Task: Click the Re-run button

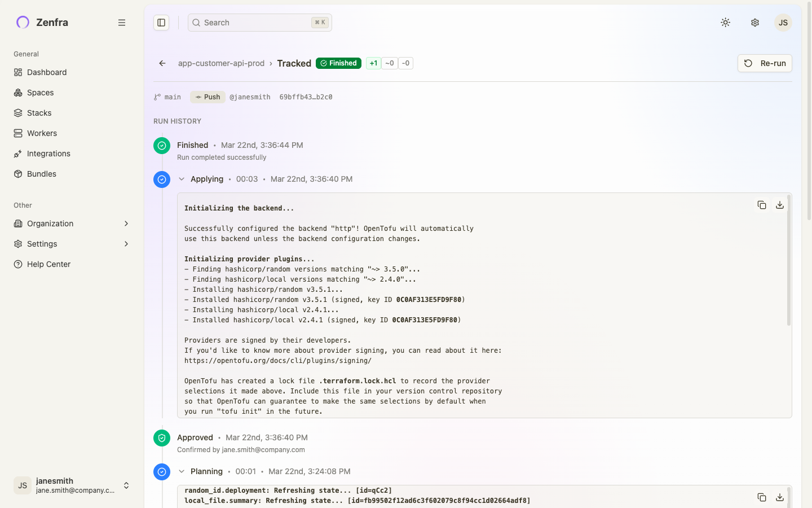Action: (x=765, y=63)
